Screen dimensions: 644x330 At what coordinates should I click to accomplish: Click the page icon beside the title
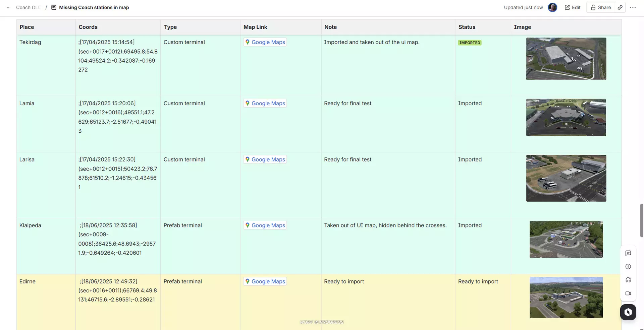(54, 7)
